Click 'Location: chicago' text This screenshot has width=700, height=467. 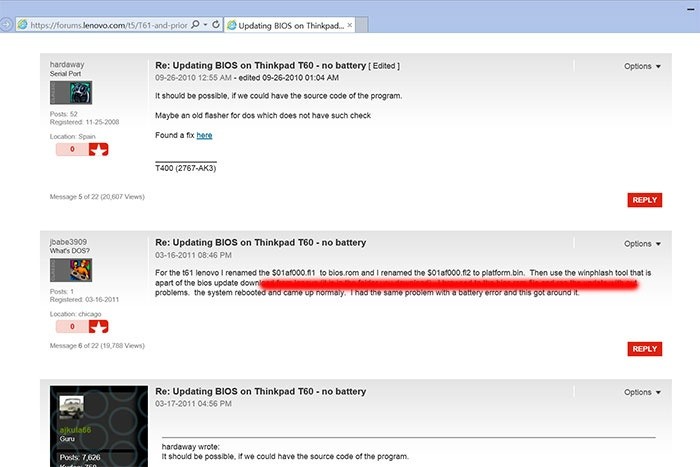(75, 314)
